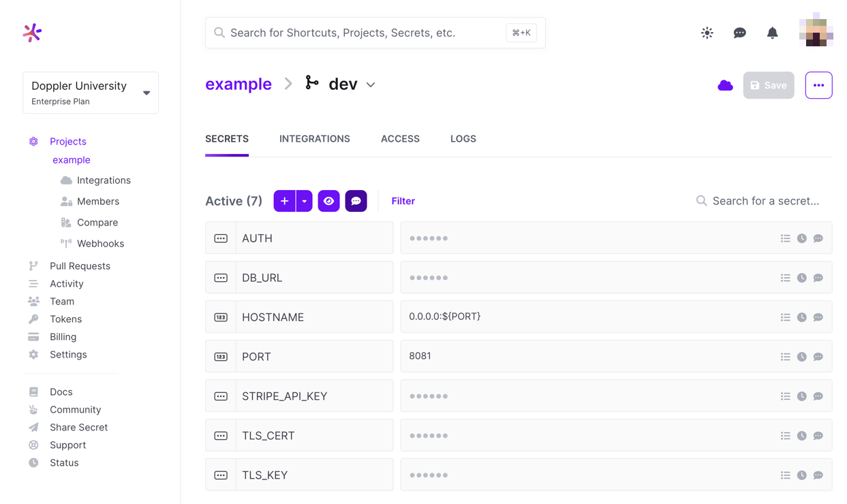Screen dimensions: 847x504
Task: Switch to the Secrets tab
Action: tap(227, 139)
